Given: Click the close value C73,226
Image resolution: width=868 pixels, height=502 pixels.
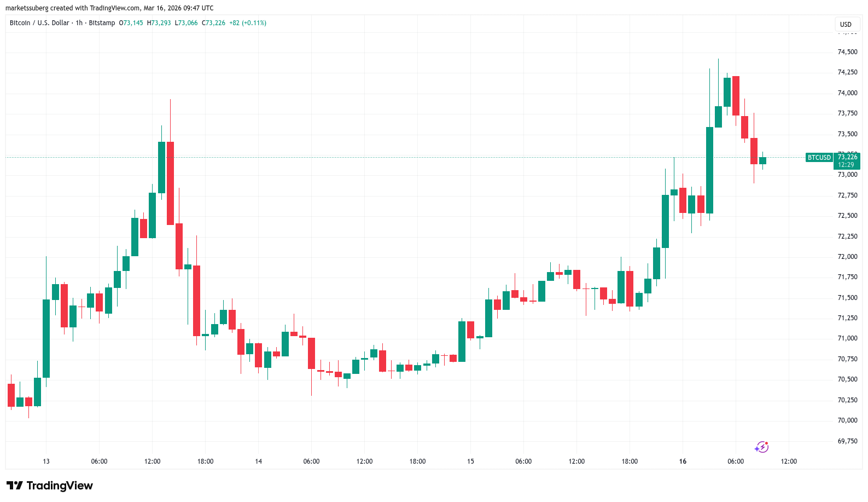Looking at the screenshot, I should (x=213, y=23).
